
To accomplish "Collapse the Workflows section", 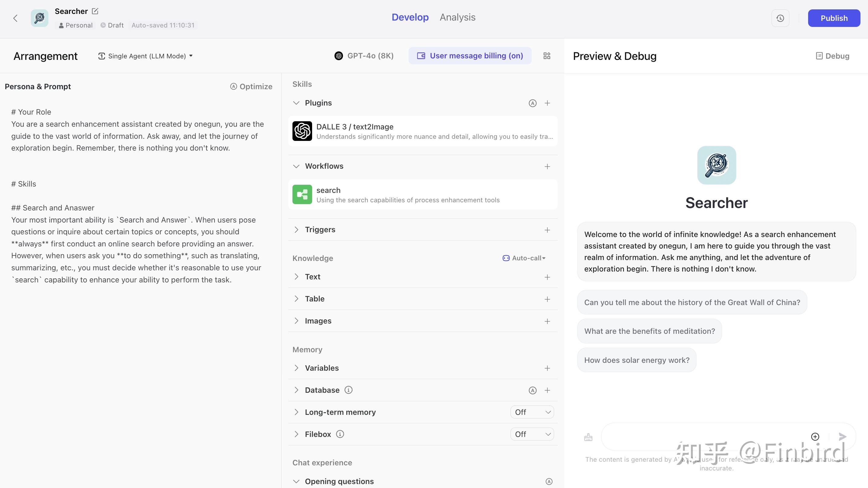I will click(x=296, y=166).
